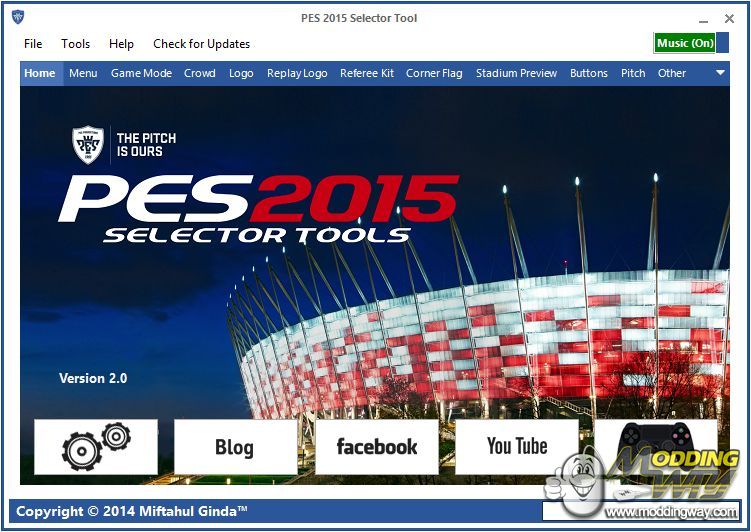The width and height of the screenshot is (751, 532).
Task: Switch to the Game Mode tab
Action: pyautogui.click(x=141, y=73)
